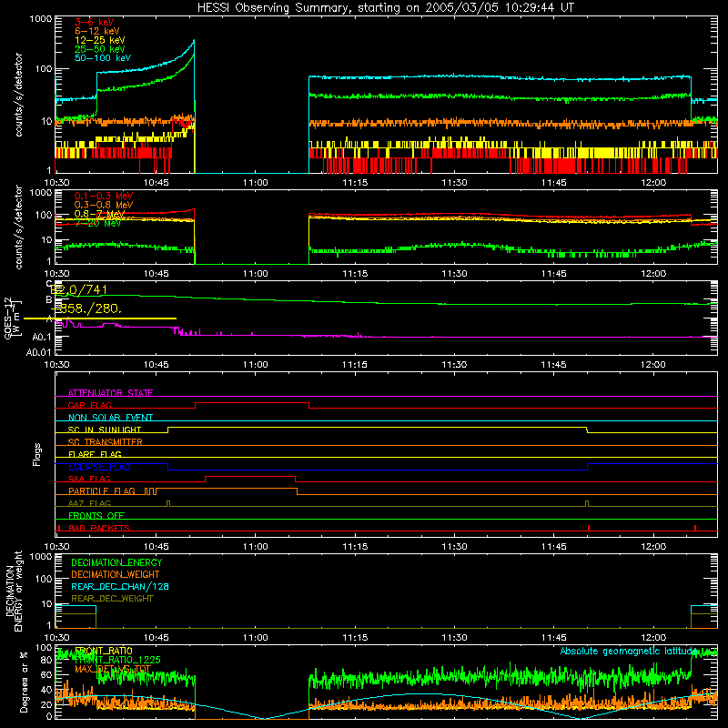728x728 pixels.
Task: Click the Flags vertical axis title
Action: click(x=37, y=454)
